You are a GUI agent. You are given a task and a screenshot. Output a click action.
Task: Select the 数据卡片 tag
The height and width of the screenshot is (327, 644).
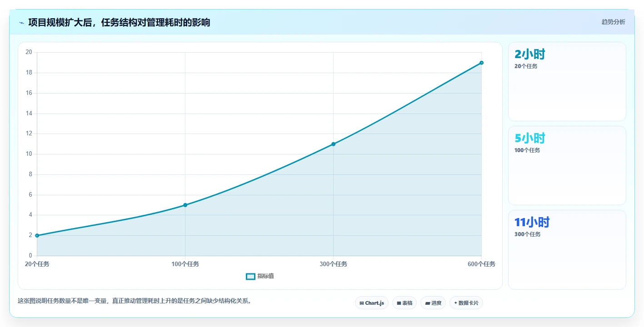pos(466,303)
